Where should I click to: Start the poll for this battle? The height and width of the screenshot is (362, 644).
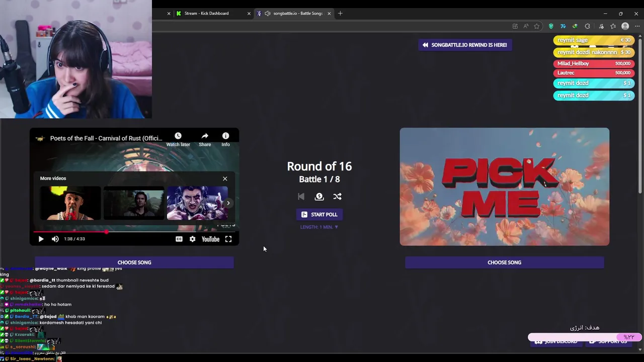tap(319, 215)
